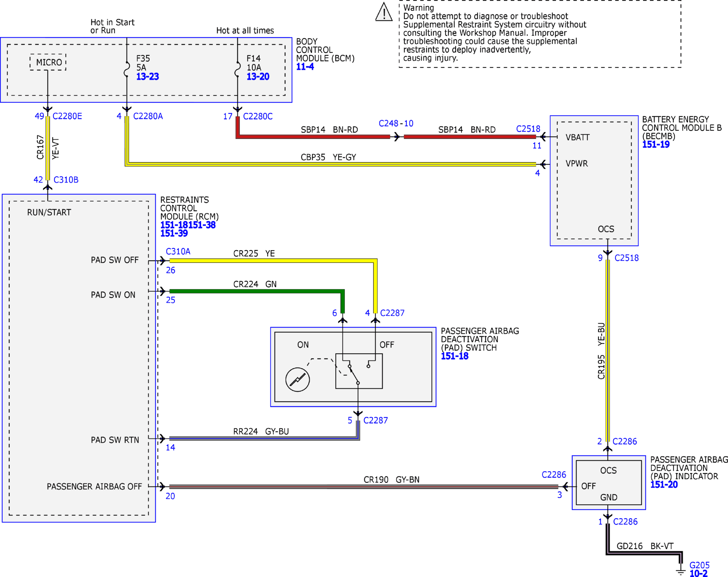Click the F14 10A fuse label
The width and height of the screenshot is (728, 577).
tap(254, 63)
